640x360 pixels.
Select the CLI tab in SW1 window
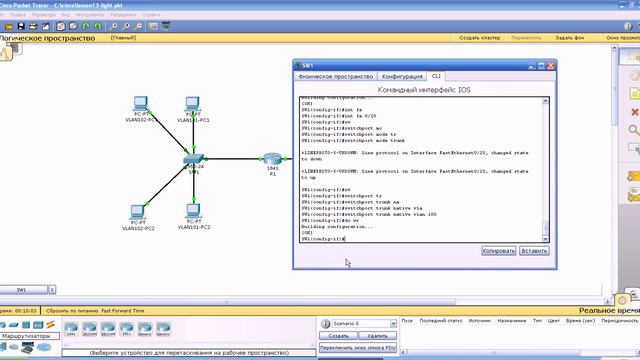point(436,76)
